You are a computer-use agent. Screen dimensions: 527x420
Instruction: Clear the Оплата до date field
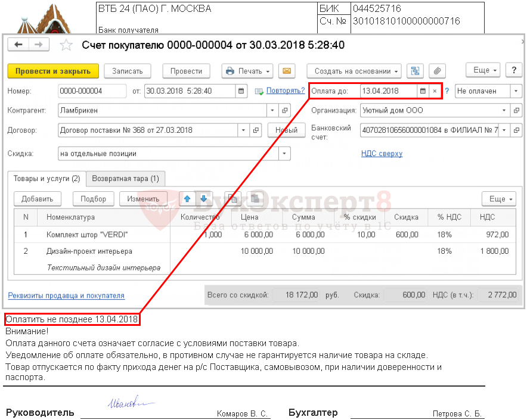[x=435, y=91]
